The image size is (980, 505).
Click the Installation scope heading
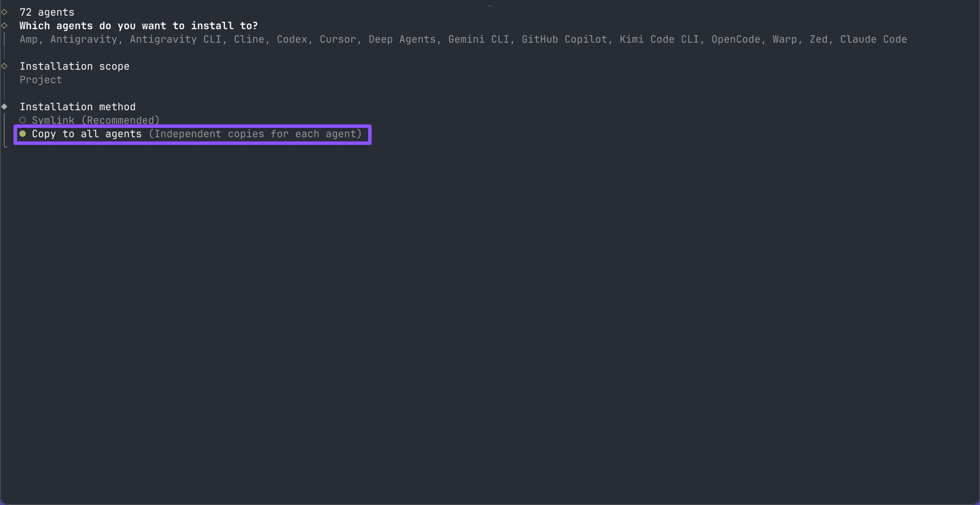tap(75, 66)
